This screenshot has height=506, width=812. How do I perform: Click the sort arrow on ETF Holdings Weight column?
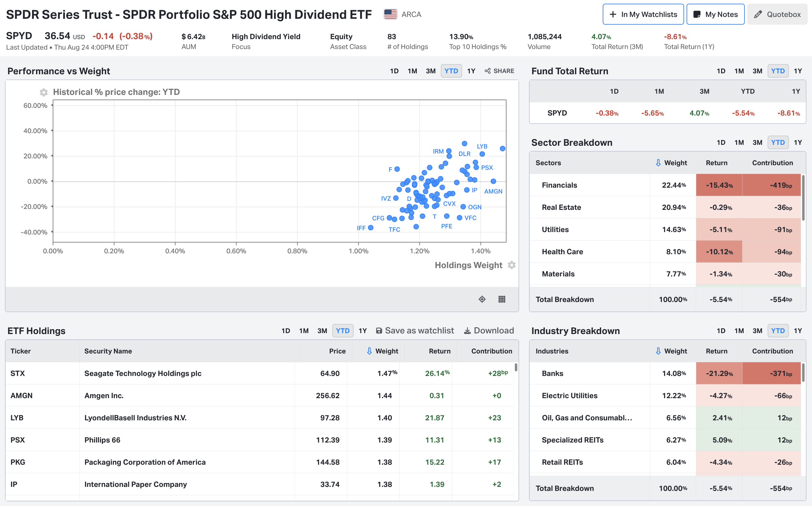pyautogui.click(x=369, y=351)
